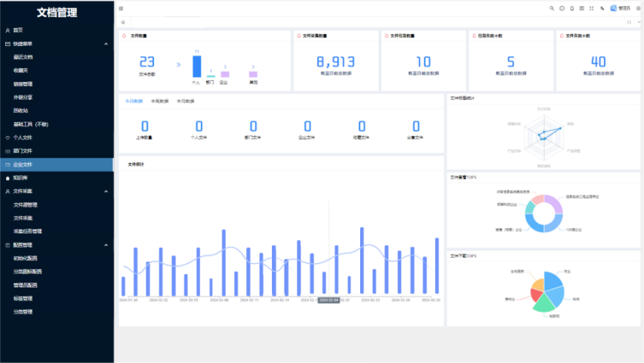This screenshot has height=363, width=644.
Task: Switch to the 本月数据 tab
Action: (185, 101)
